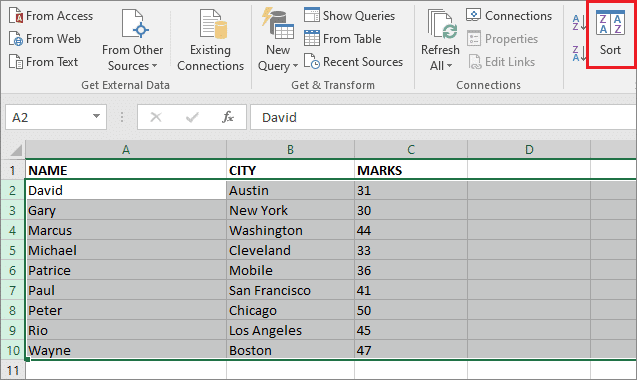The image size is (637, 380).
Task: Select the Austin city cell
Action: tap(290, 190)
